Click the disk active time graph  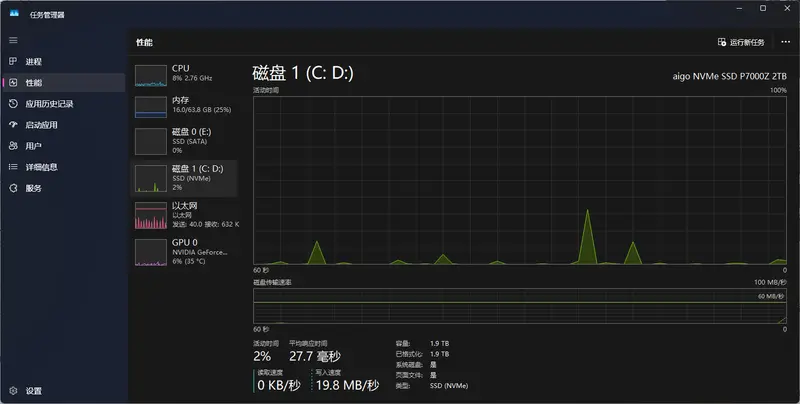[x=519, y=180]
